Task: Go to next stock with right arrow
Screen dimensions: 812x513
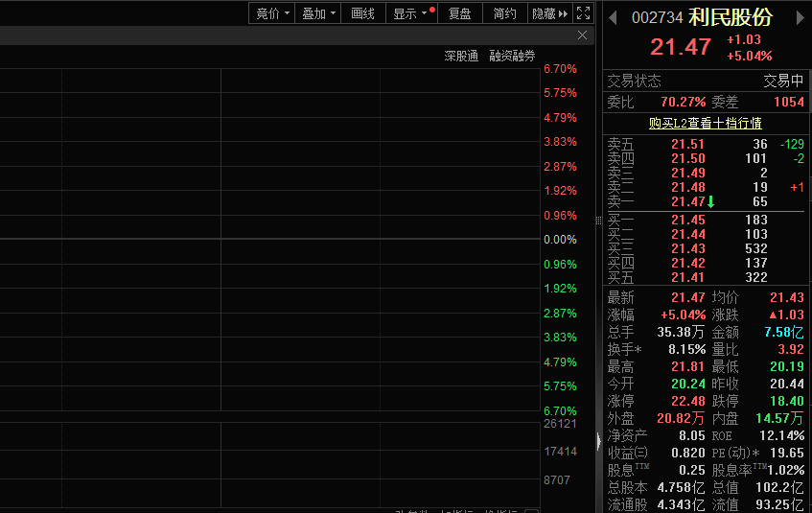Action: (x=800, y=17)
